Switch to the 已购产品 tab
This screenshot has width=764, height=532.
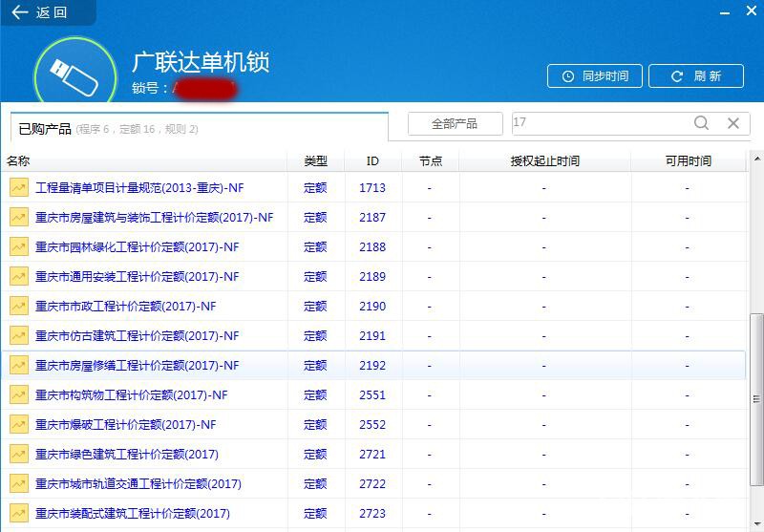tap(200, 128)
